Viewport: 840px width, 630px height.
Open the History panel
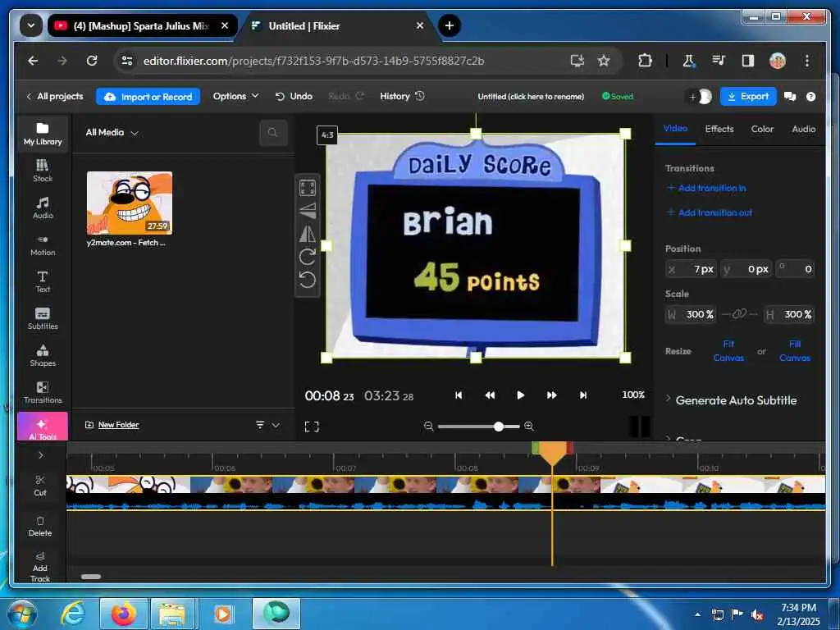click(x=402, y=97)
